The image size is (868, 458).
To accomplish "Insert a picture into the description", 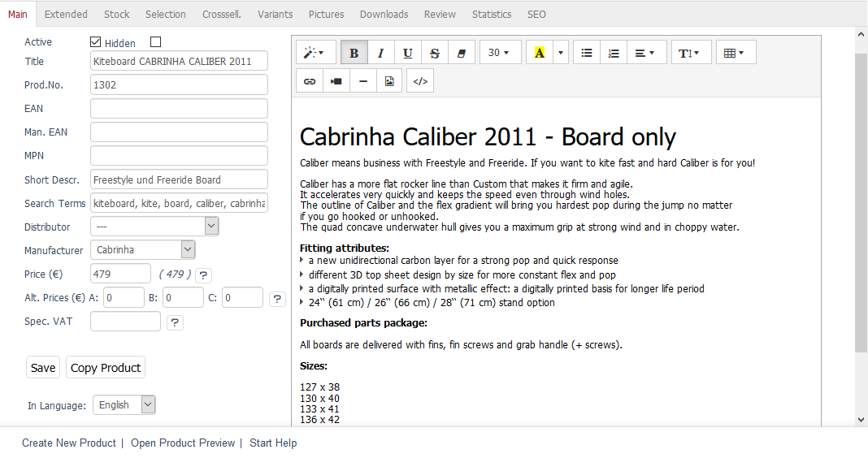I will (x=390, y=81).
